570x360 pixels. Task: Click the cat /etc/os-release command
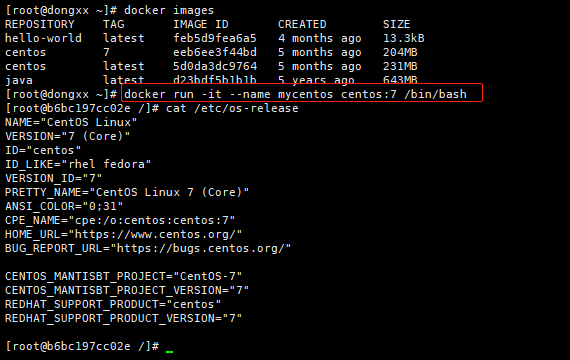tap(232, 108)
